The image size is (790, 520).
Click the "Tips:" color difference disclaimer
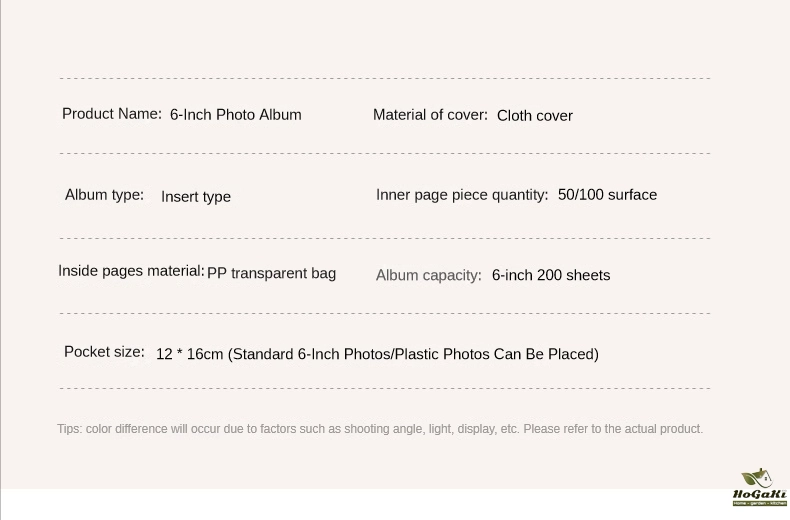[379, 429]
